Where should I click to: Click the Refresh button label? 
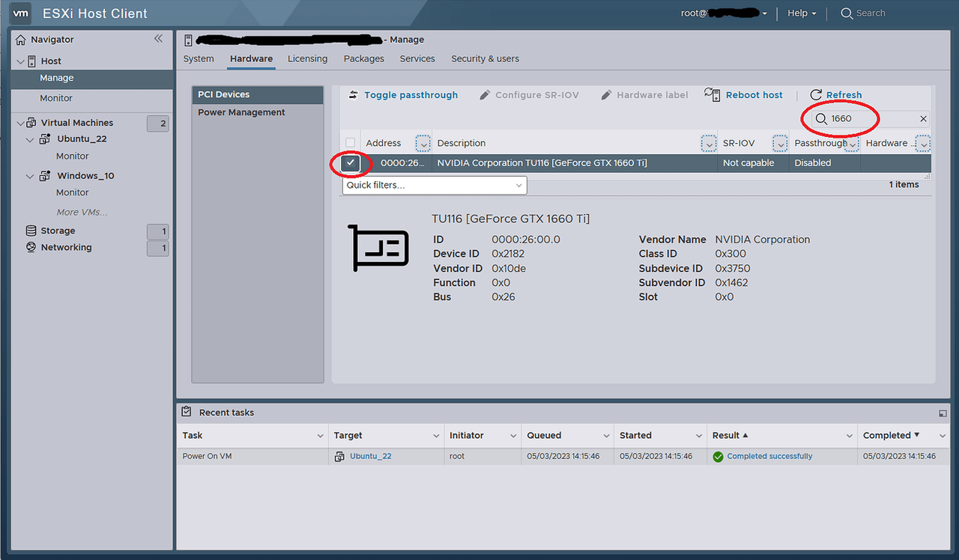click(x=844, y=95)
